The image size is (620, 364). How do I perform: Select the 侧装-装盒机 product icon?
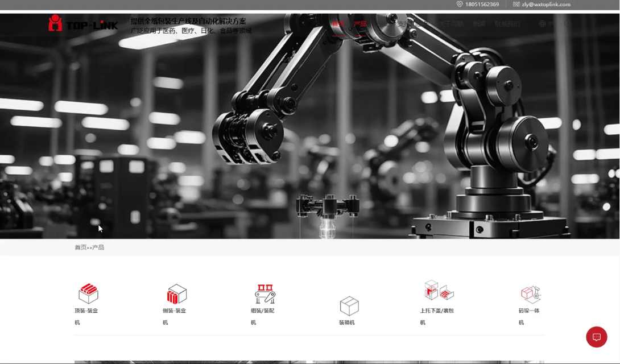(176, 293)
